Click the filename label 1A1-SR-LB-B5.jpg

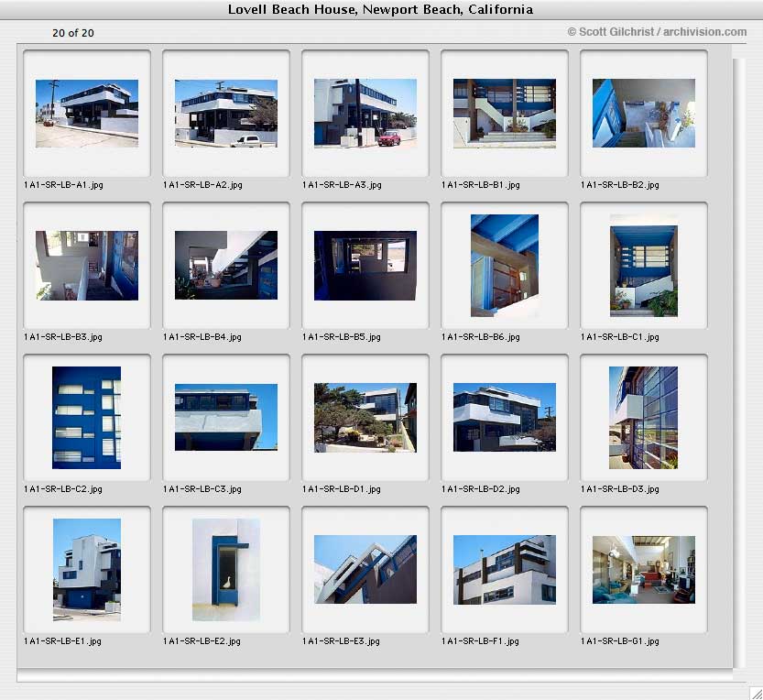(341, 337)
